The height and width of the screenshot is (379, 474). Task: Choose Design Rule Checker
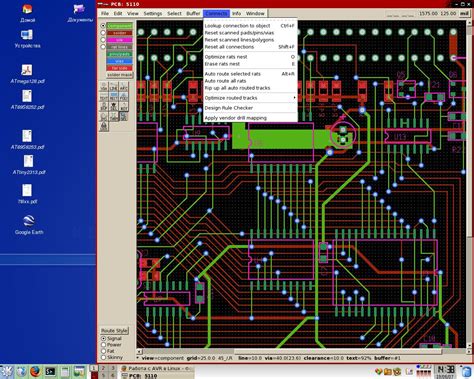pyautogui.click(x=250, y=108)
